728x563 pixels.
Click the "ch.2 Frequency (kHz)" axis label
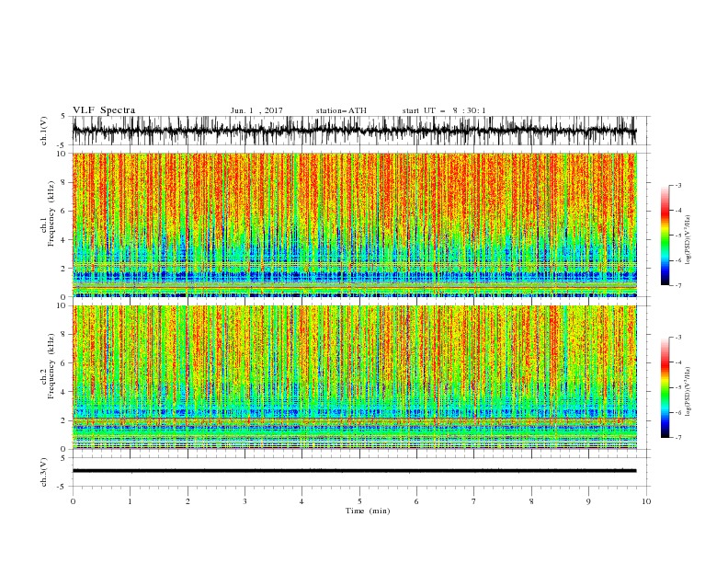48,366
